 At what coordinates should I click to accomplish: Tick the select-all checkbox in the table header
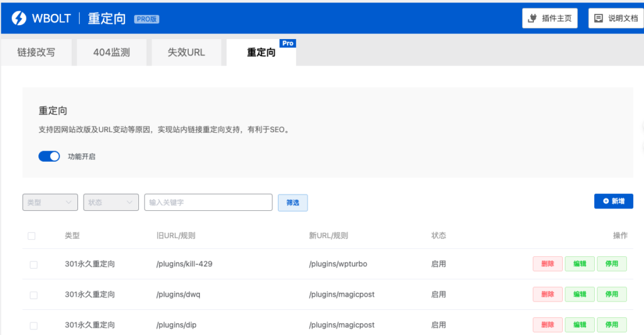31,236
